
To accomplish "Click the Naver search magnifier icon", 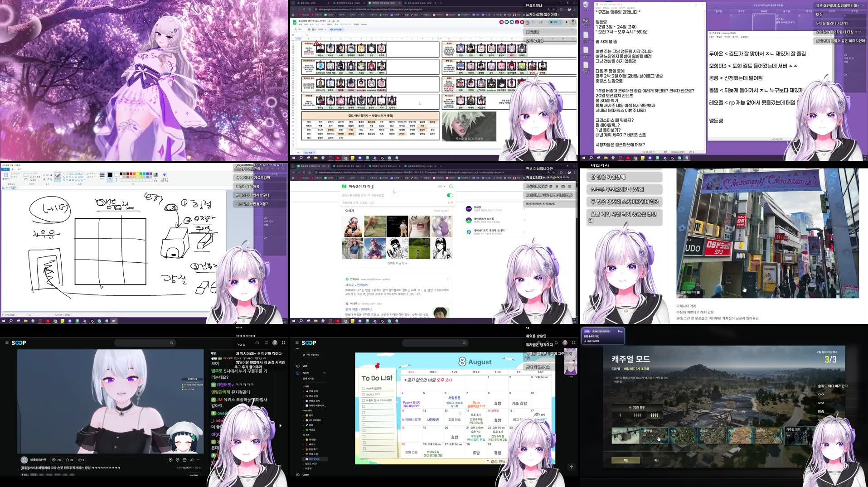I will [x=451, y=186].
